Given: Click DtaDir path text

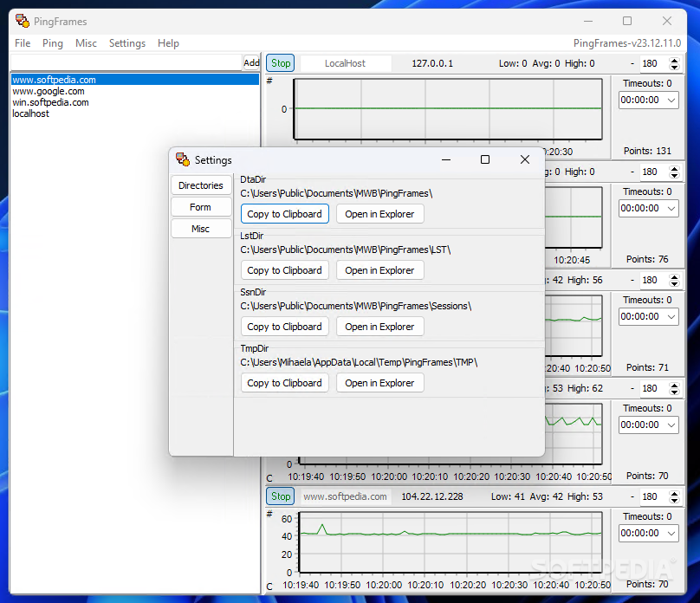Looking at the screenshot, I should [336, 193].
